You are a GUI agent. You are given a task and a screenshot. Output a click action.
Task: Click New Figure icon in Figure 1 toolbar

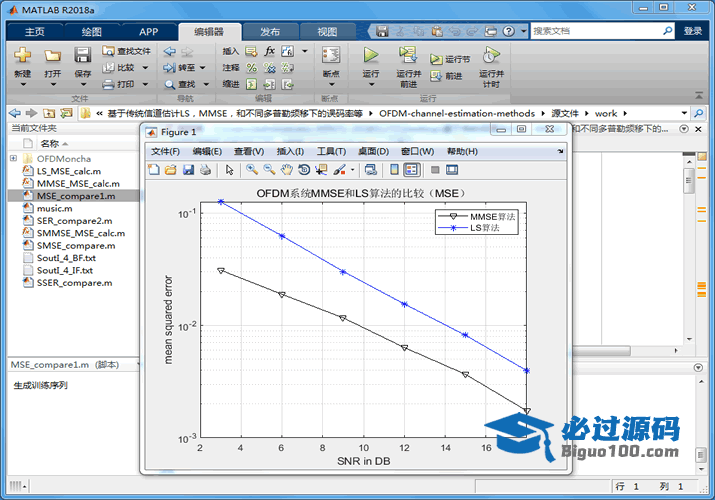[154, 170]
